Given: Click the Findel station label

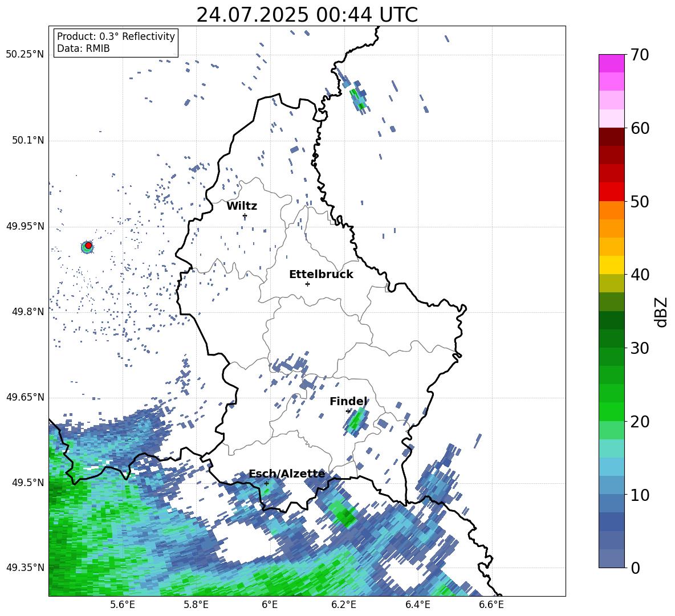Looking at the screenshot, I should [348, 402].
